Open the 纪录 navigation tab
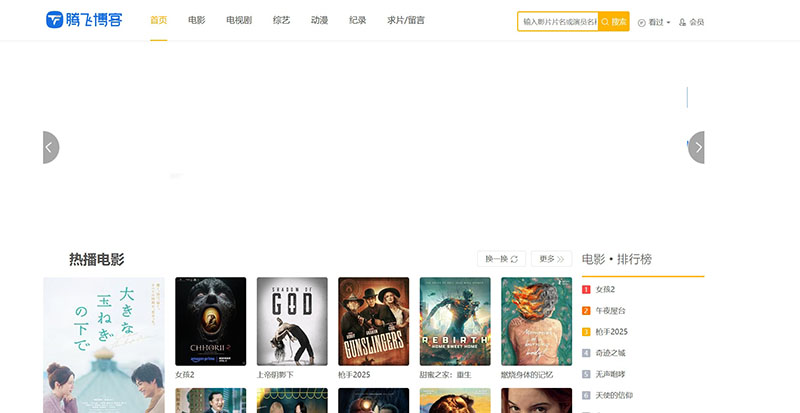Viewport: 800px width, 413px height. tap(358, 20)
